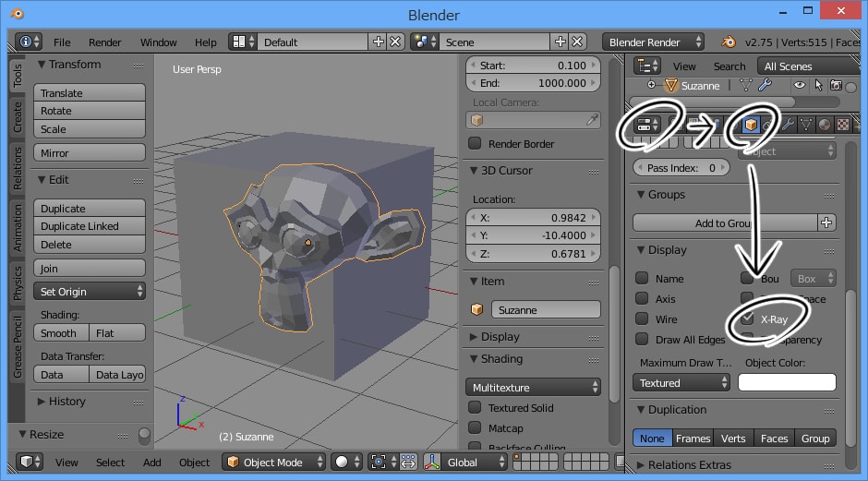Click the screen layout browse icon
Screen dimensions: 868x481
click(243, 42)
